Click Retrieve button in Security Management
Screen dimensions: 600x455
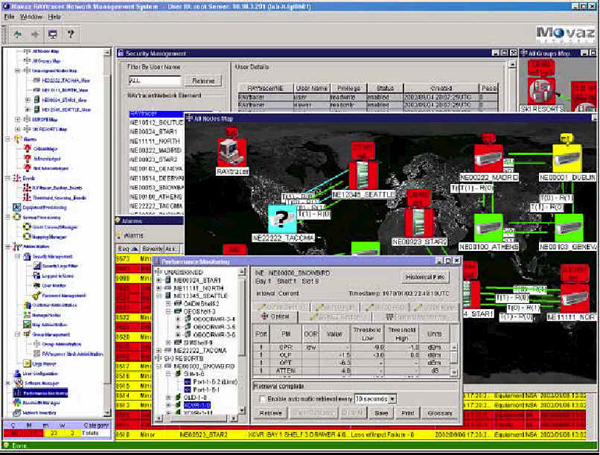coord(203,81)
